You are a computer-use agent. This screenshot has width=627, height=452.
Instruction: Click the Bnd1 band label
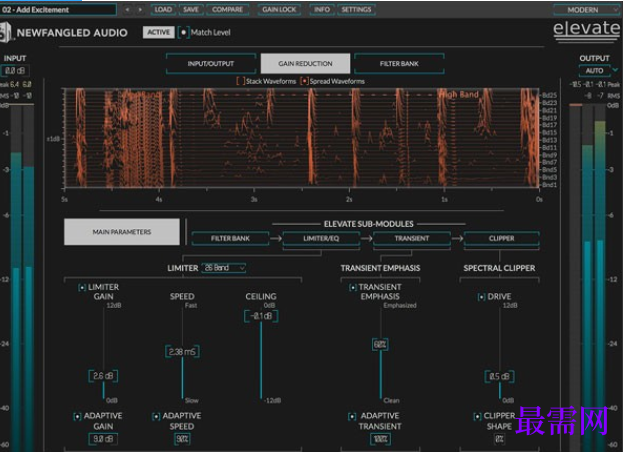pos(549,185)
